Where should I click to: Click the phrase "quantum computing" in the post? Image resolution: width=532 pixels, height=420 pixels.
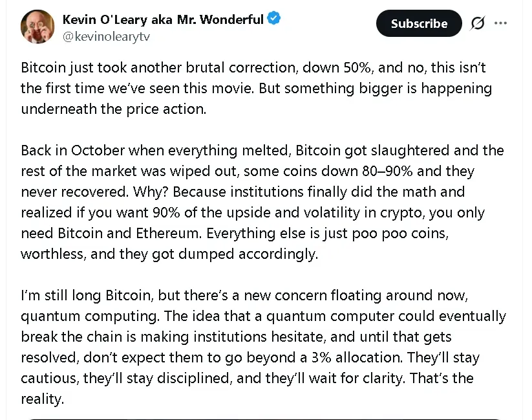(76, 316)
